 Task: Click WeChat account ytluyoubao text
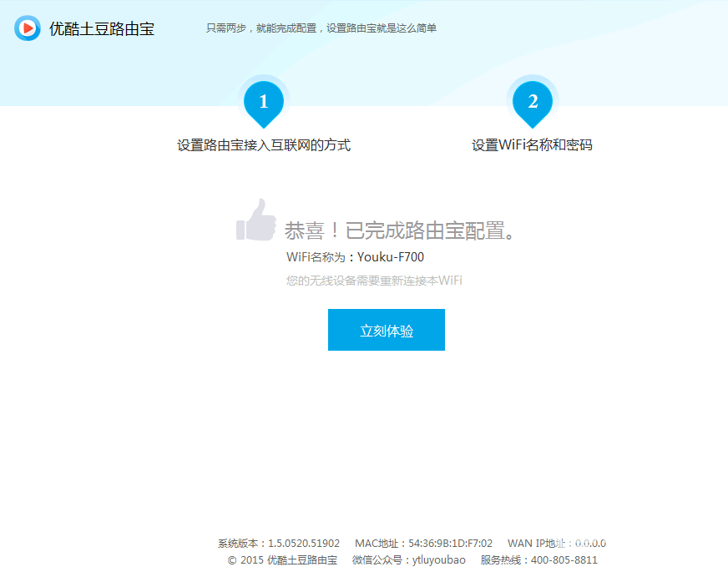(408, 559)
